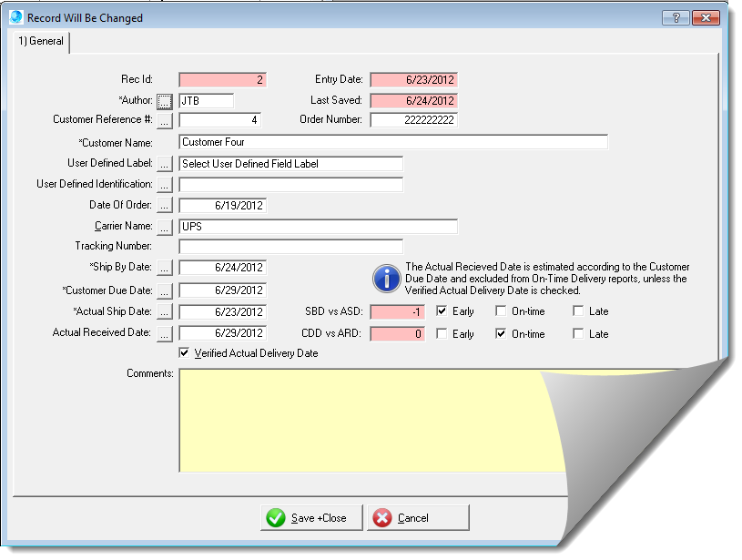This screenshot has width=742, height=560.
Task: Check the Late checkbox for CDD vs ARD
Action: (578, 334)
